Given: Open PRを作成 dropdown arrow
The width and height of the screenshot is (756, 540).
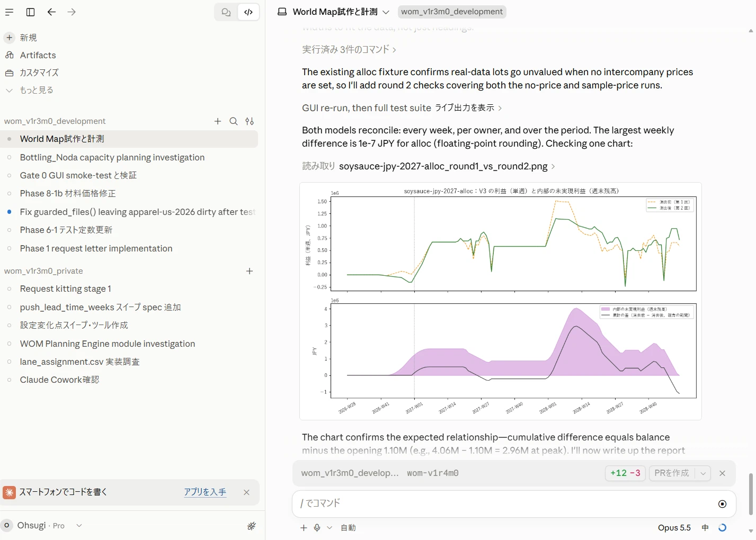Looking at the screenshot, I should click(703, 473).
